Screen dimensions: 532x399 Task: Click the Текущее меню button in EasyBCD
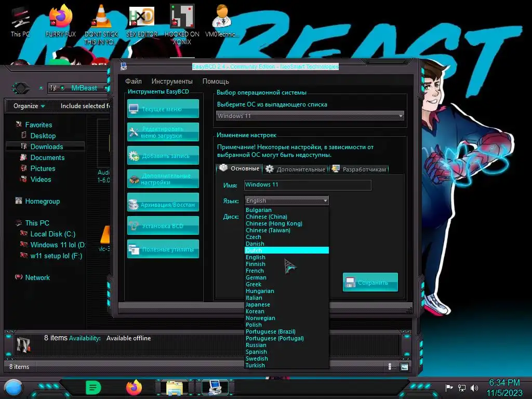click(x=163, y=109)
